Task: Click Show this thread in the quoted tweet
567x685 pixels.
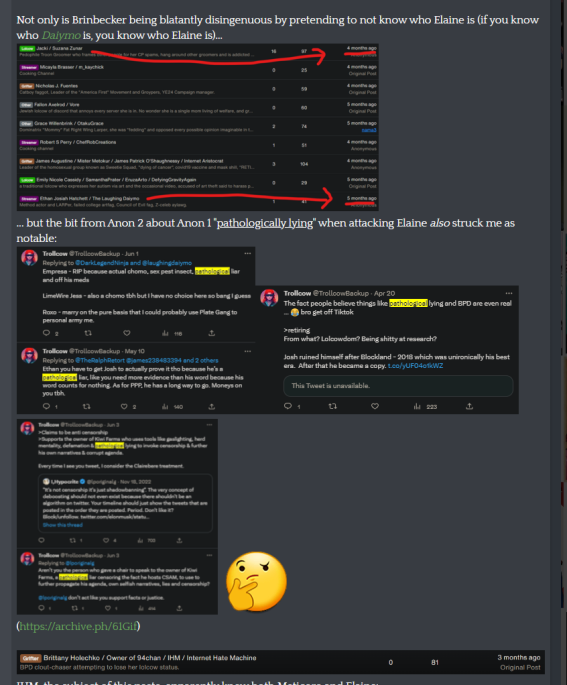Action: click(x=62, y=525)
